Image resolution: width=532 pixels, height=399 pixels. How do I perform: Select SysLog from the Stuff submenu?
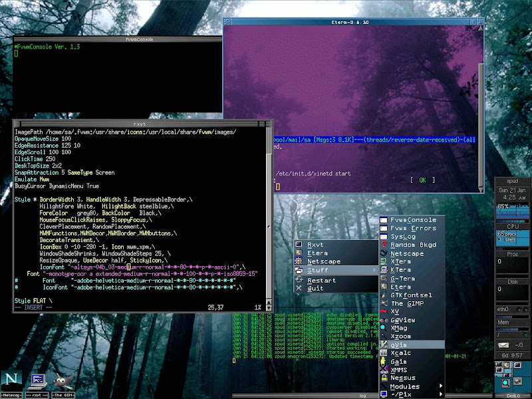click(x=412, y=237)
